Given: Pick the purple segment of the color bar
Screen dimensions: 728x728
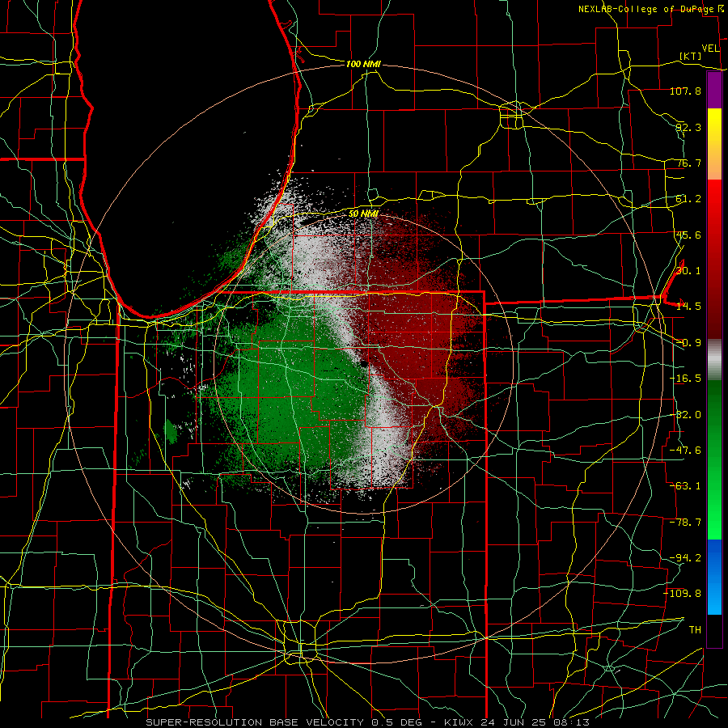Looking at the screenshot, I should (714, 91).
